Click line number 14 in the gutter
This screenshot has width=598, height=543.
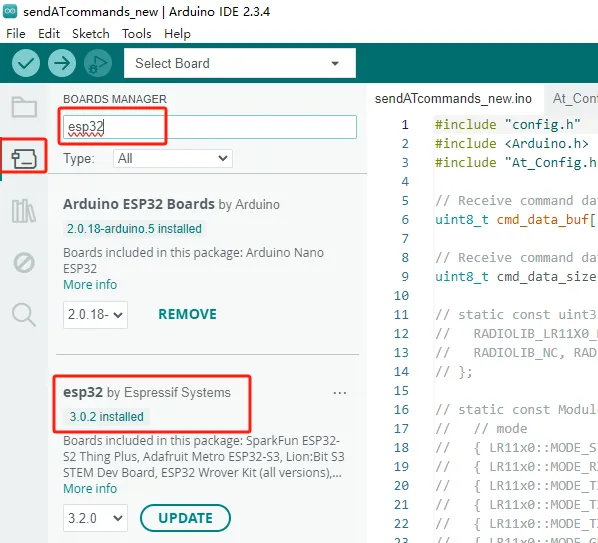[x=401, y=371]
